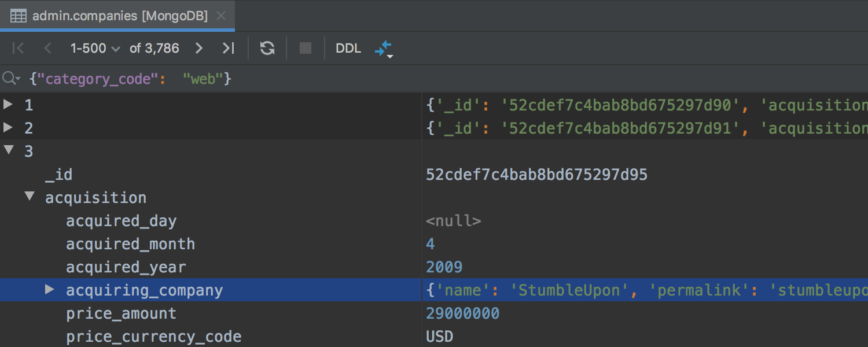
Task: Click the acquisition label
Action: [x=95, y=198]
